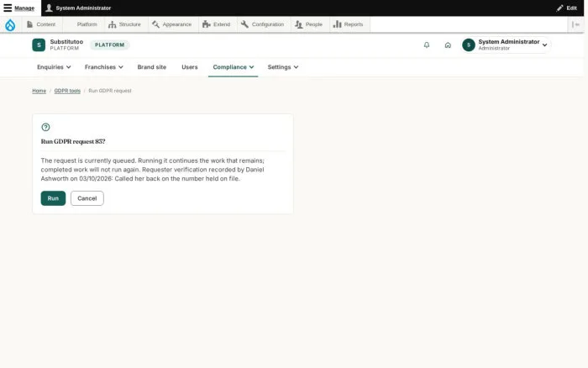Click the question mark help icon
Viewport: 588px width, 368px height.
pyautogui.click(x=45, y=127)
